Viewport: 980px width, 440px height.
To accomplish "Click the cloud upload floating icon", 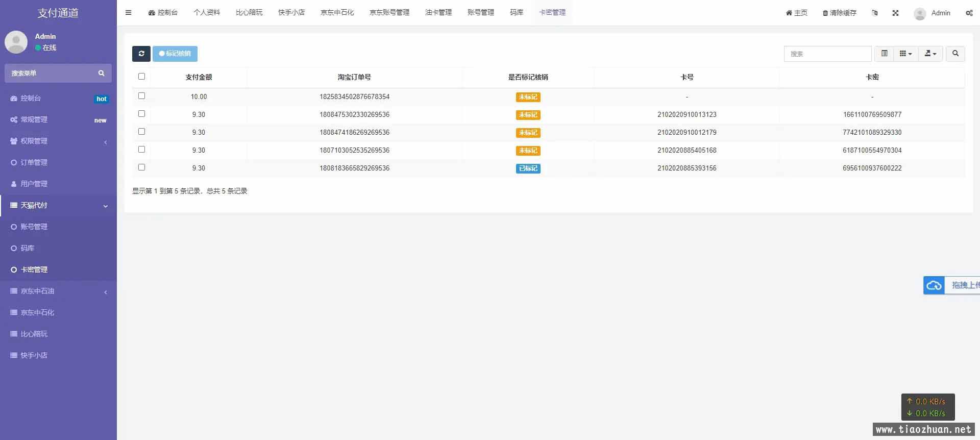I will point(934,285).
